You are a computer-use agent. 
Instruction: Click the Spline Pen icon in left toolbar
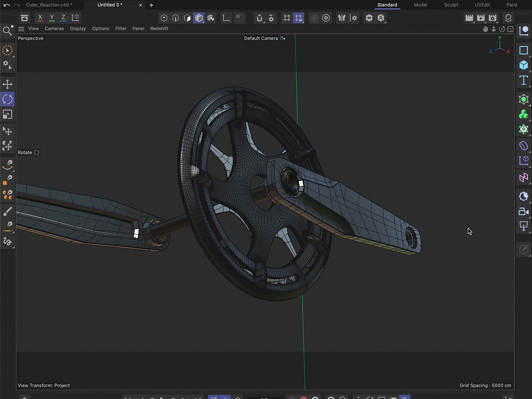8,165
